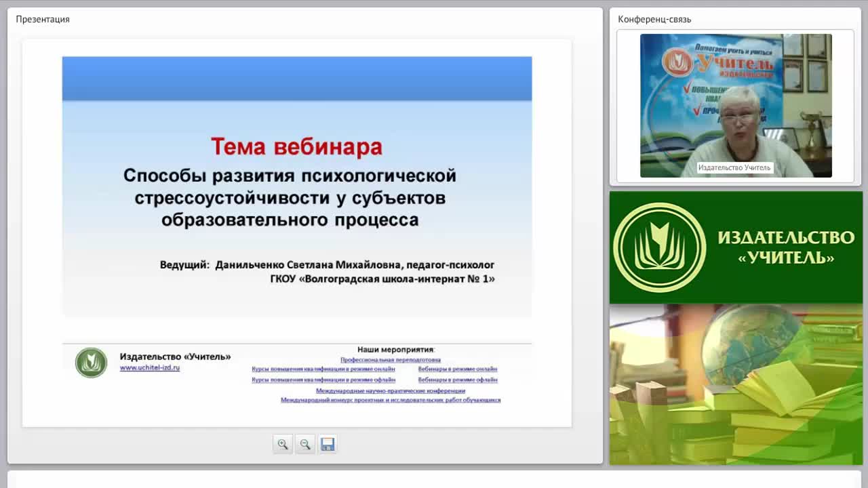
Task: Click the presenter webcam video
Action: pos(736,106)
